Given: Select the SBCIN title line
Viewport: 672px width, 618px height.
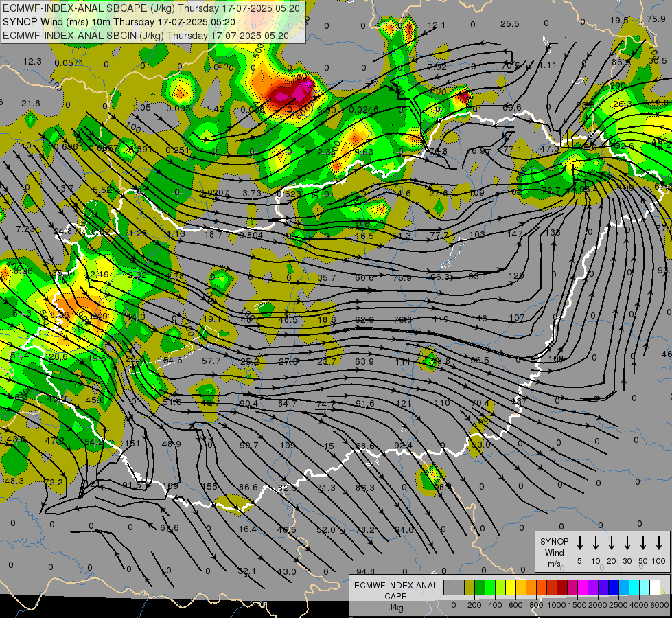Looking at the screenshot, I should pyautogui.click(x=146, y=36).
